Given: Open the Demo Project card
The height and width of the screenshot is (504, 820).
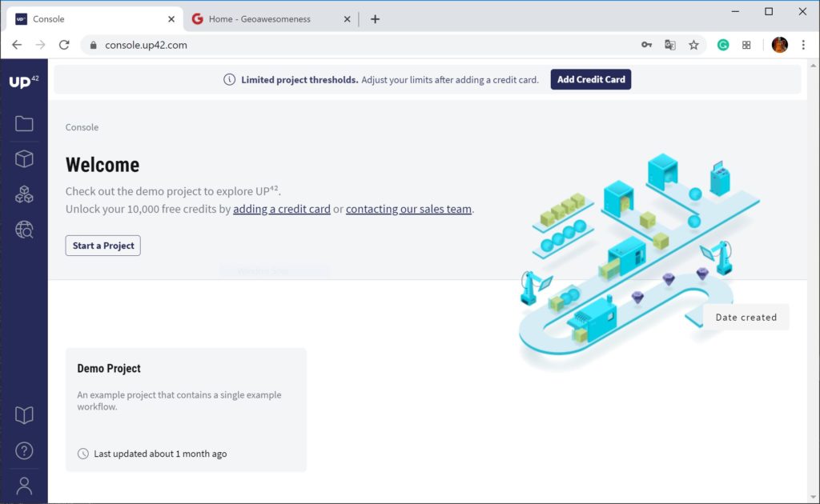Looking at the screenshot, I should pos(186,410).
